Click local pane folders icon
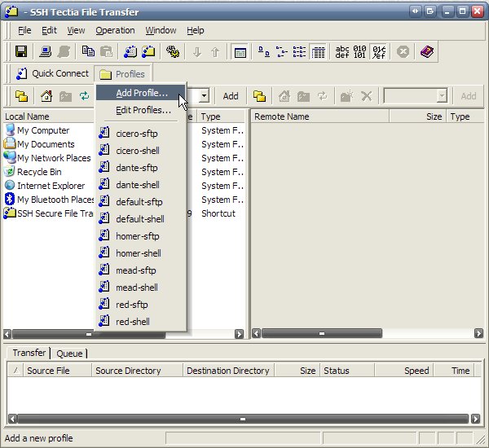This screenshot has width=489, height=448. (x=22, y=96)
